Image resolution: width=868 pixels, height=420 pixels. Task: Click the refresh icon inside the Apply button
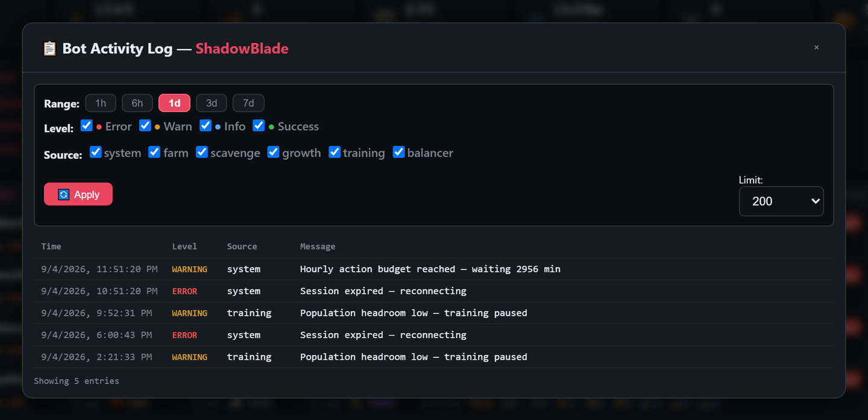tap(63, 195)
